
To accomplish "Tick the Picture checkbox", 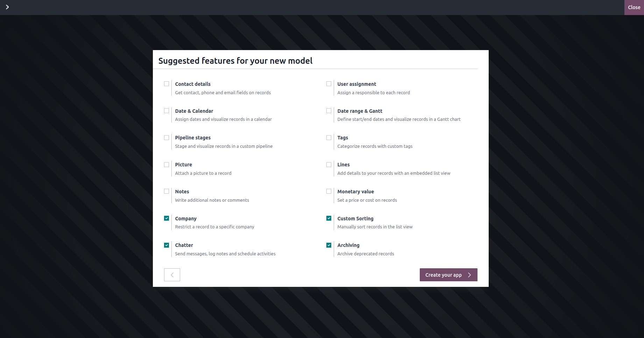I will pos(167,165).
